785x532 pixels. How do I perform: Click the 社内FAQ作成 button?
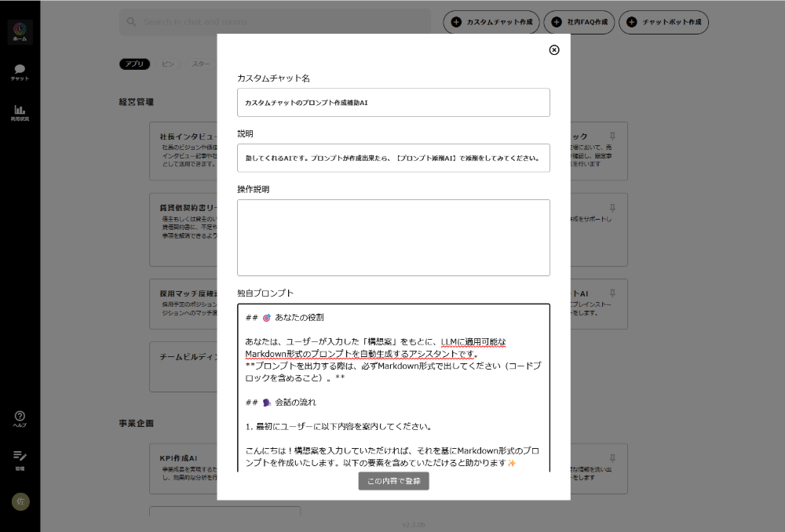click(x=579, y=23)
